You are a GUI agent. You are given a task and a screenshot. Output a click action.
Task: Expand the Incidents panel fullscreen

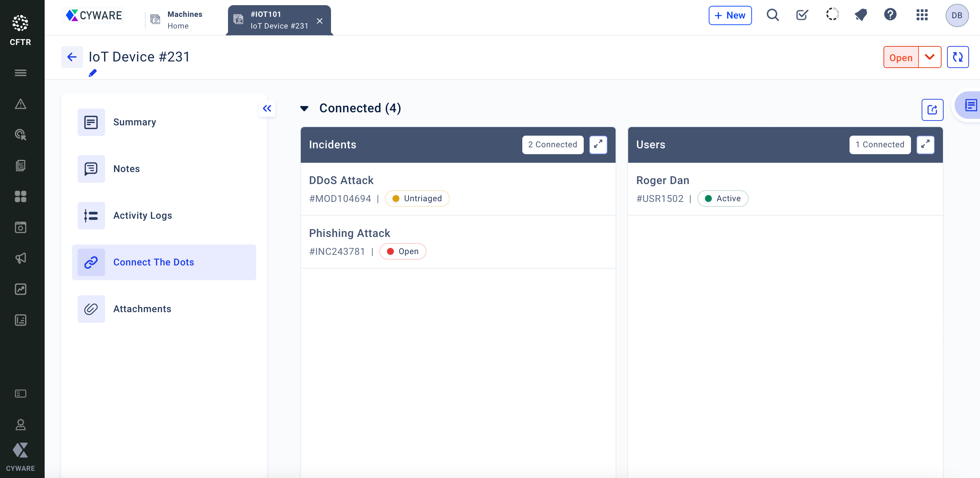(x=598, y=145)
